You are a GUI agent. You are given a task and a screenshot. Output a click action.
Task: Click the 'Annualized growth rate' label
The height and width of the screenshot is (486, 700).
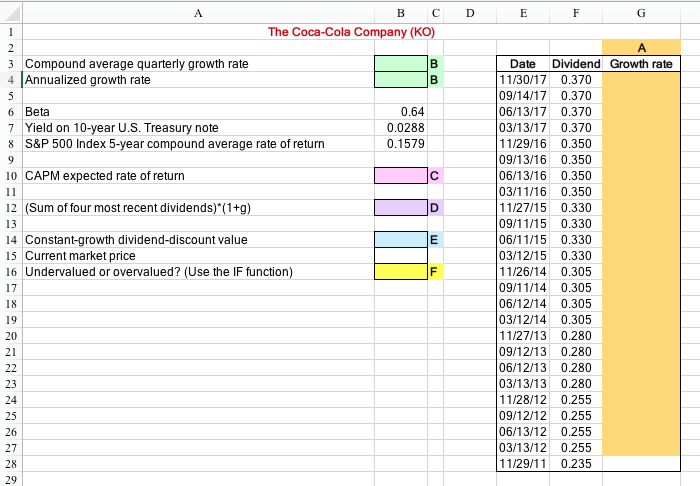tap(88, 80)
